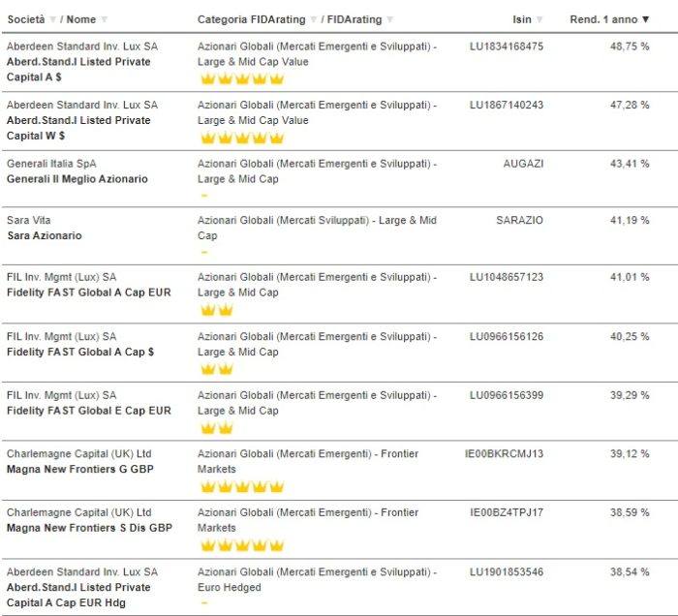This screenshot has width=678, height=616.
Task: Click the 39,12 % return value
Action: 630,454
